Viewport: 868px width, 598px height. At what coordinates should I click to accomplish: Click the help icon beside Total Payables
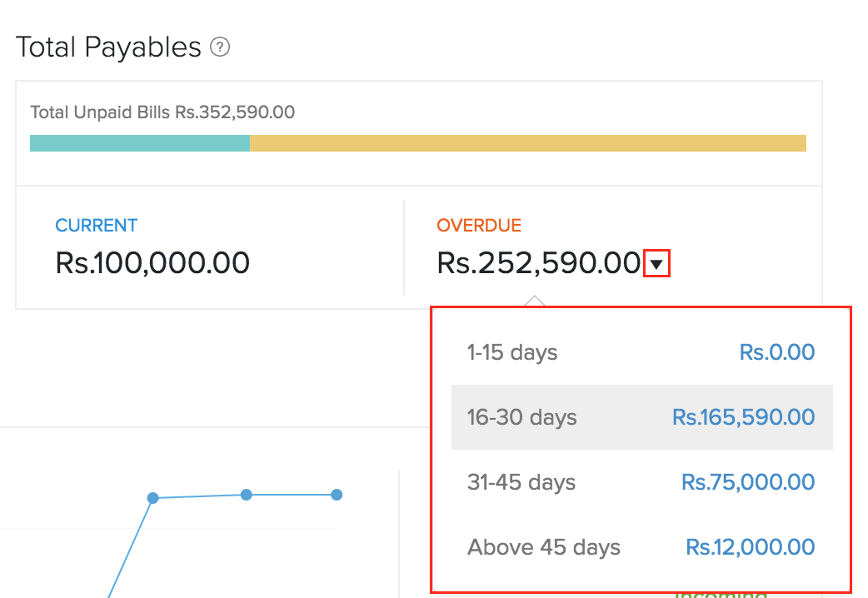click(x=220, y=47)
